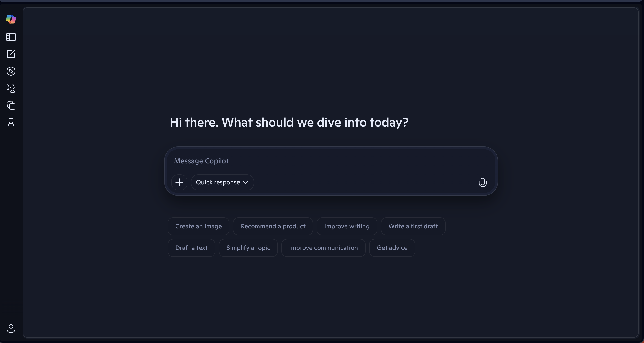Click the Draft a text suggestion
Image resolution: width=644 pixels, height=343 pixels.
pos(191,248)
